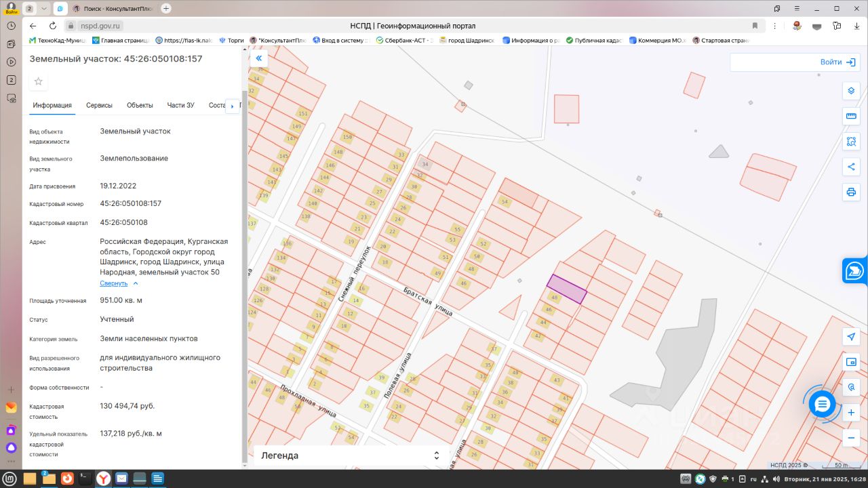Open the blue chat bubble button
The width and height of the screenshot is (868, 488).
point(823,404)
